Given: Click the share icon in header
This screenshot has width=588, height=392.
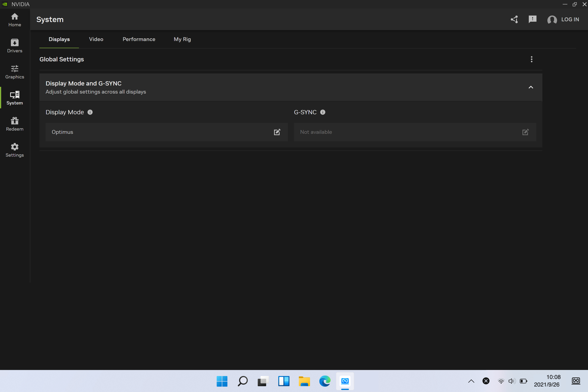Looking at the screenshot, I should (514, 20).
